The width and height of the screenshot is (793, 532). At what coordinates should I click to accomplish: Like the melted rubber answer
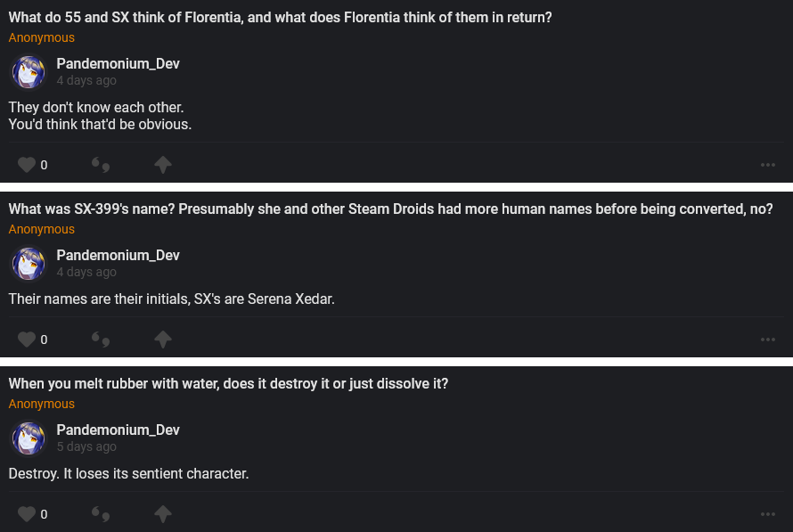[x=27, y=514]
